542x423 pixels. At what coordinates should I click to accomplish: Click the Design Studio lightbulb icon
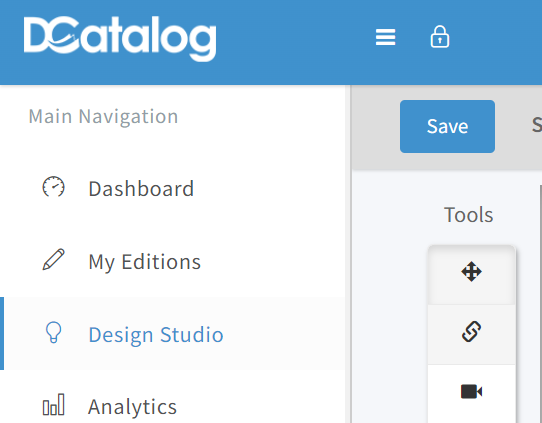click(54, 332)
